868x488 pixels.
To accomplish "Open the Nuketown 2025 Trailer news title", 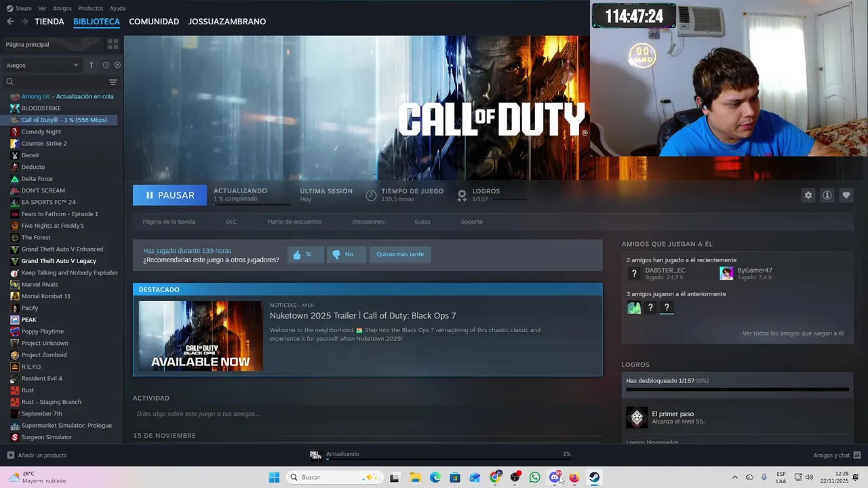I will (x=363, y=316).
